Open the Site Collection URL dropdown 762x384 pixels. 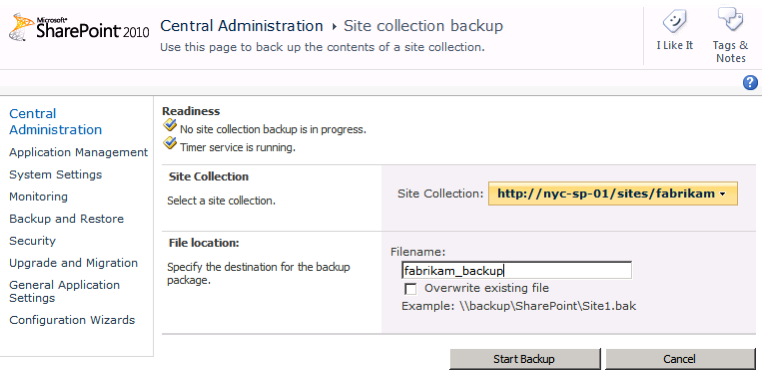613,193
